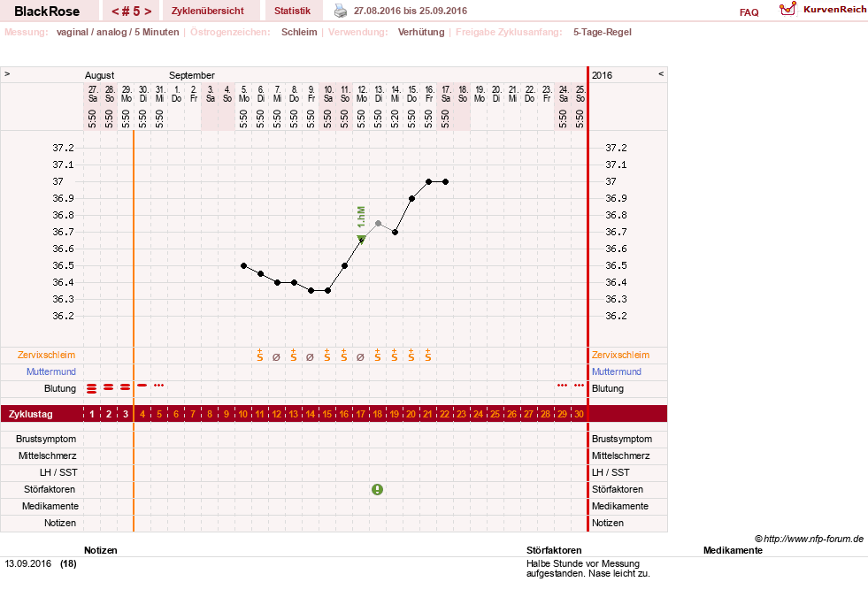This screenshot has height=597, width=868.
Task: Click cycle day 30 in Zyklustag row
Action: [579, 414]
